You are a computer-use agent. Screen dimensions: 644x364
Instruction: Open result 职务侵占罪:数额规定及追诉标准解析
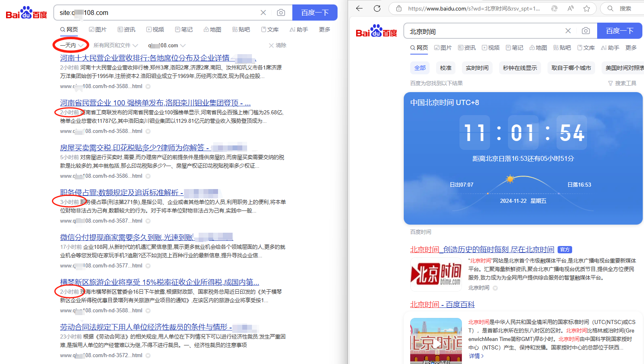[x=139, y=193]
